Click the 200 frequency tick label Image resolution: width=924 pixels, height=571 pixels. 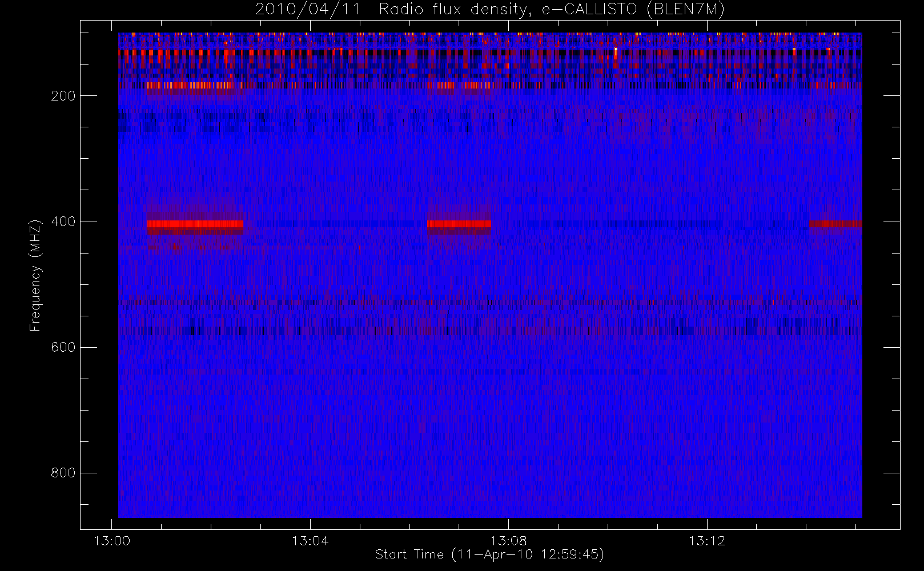(x=63, y=96)
